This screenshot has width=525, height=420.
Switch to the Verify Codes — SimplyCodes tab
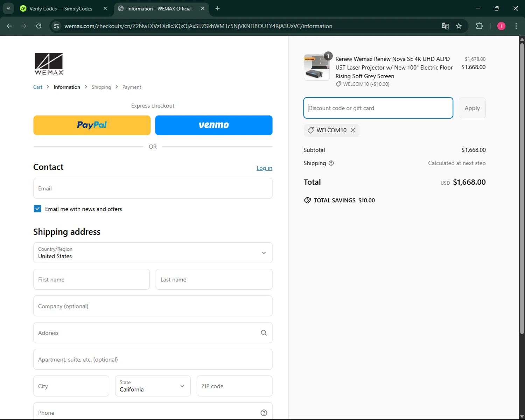click(61, 8)
